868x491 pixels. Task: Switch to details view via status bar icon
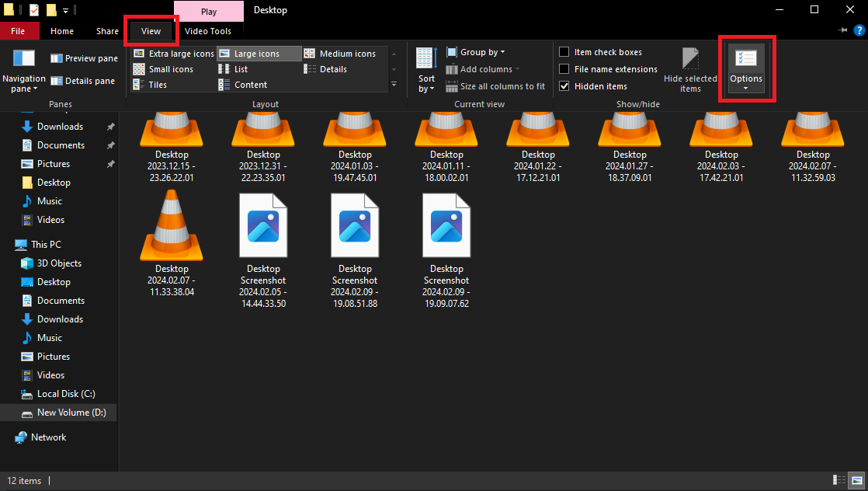click(x=839, y=480)
